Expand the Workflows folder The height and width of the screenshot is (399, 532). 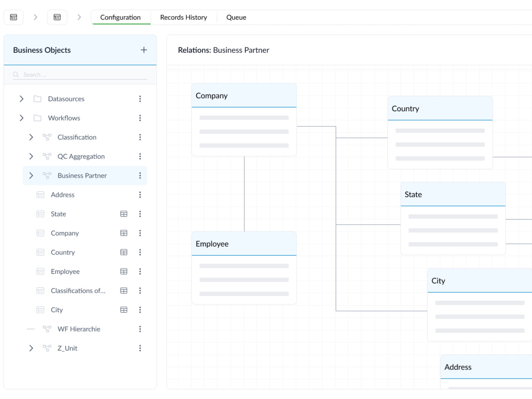pyautogui.click(x=21, y=118)
